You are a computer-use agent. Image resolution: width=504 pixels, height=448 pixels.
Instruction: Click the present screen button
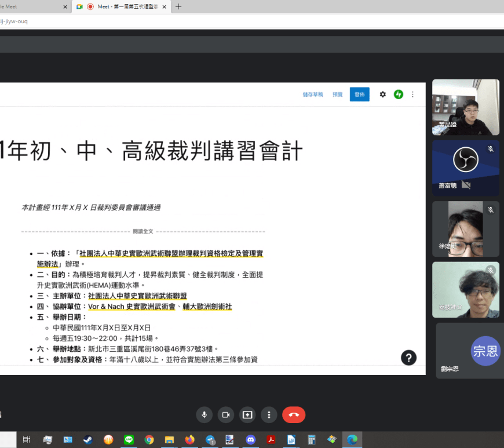247,414
